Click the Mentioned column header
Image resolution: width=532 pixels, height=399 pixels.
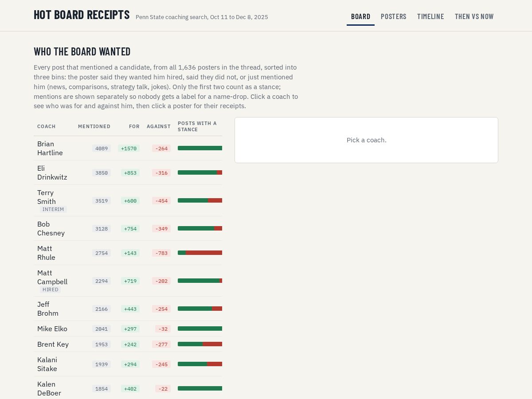tap(94, 126)
